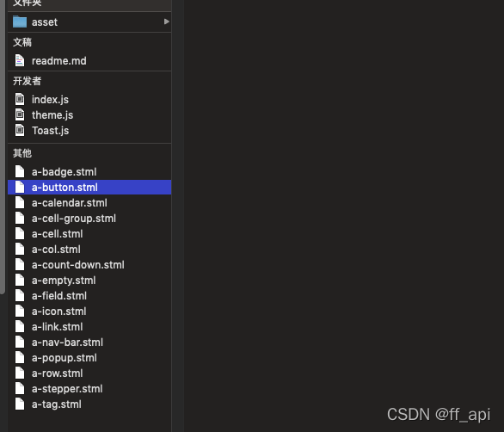Pick the a-icon.stml file
Viewport: 504px width, 432px height.
coord(89,311)
